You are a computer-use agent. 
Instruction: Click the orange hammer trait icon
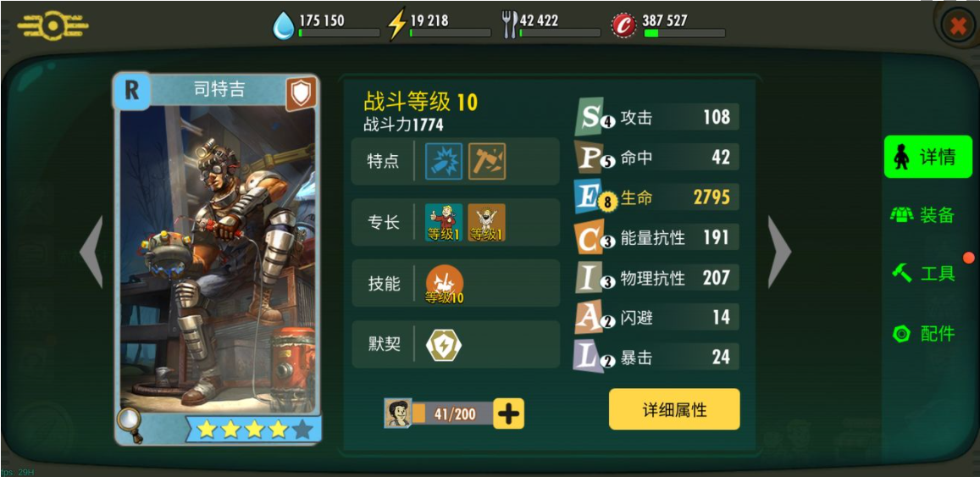point(487,161)
